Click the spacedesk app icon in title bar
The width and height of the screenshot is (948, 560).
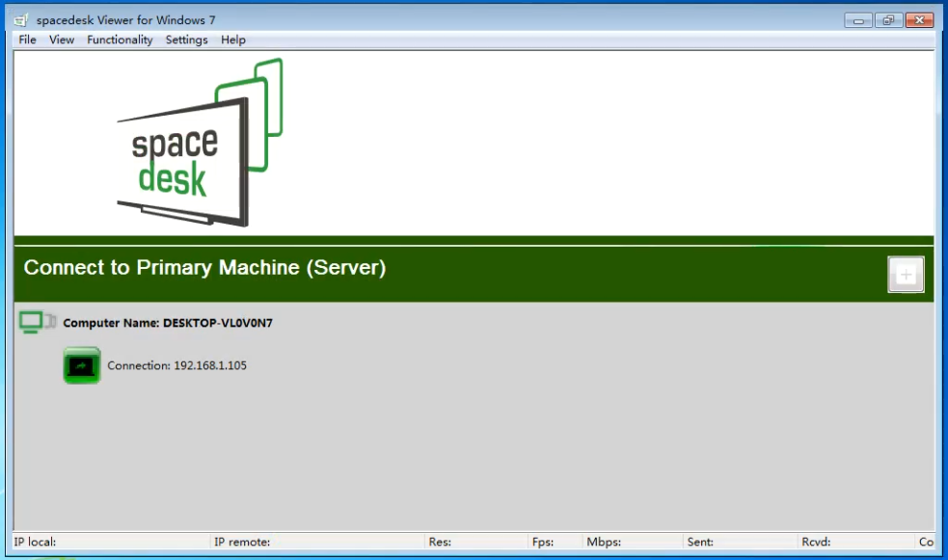(x=20, y=20)
